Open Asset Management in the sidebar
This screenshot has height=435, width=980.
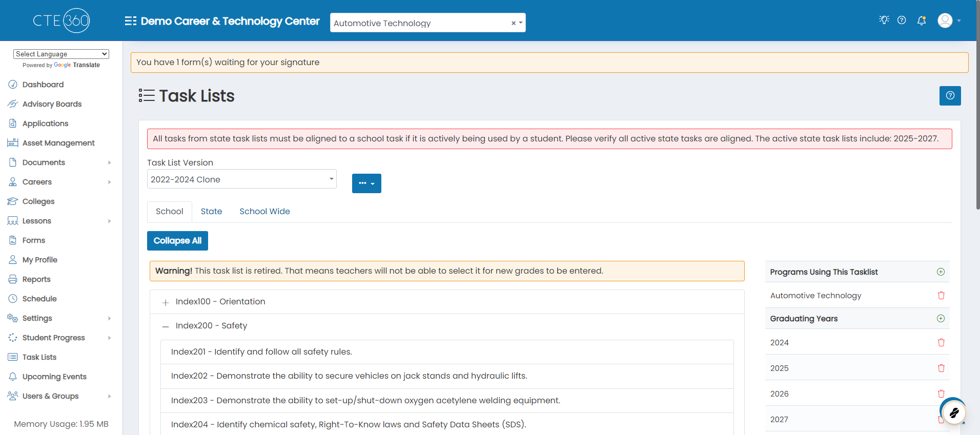point(58,143)
